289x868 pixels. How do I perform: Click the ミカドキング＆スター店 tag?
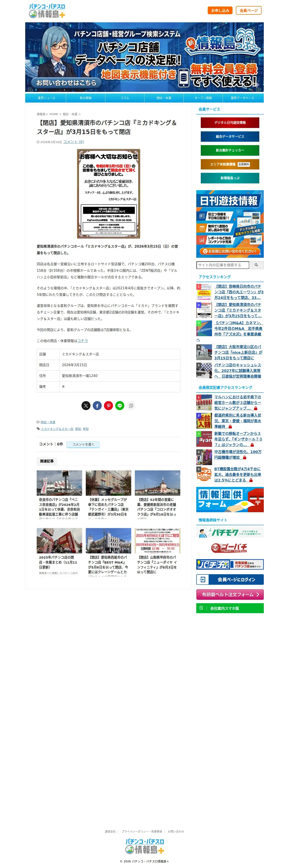pos(57,429)
